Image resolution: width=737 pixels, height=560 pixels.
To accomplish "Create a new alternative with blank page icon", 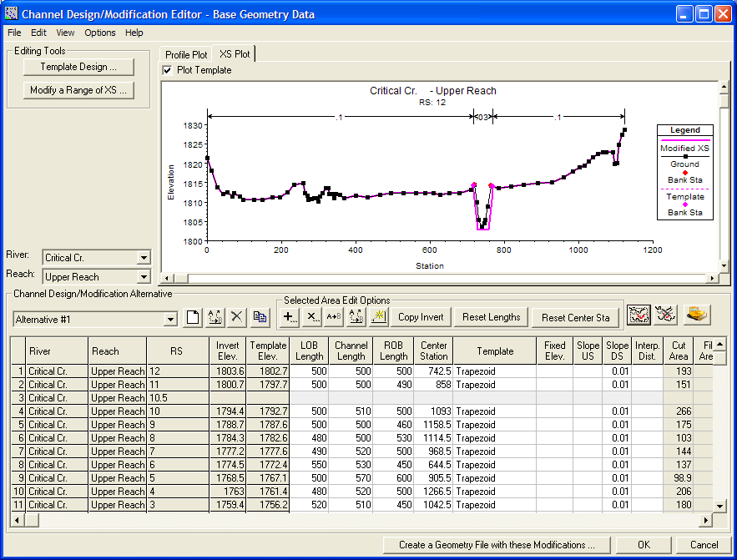I will [193, 317].
